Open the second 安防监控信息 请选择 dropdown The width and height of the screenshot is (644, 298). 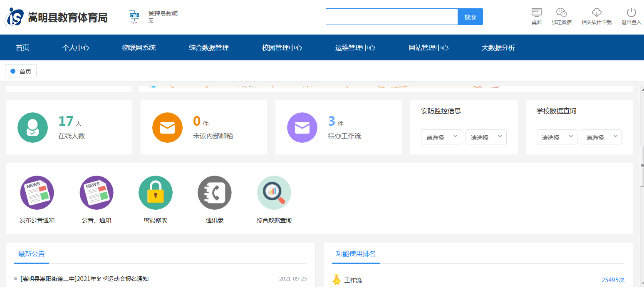(485, 137)
